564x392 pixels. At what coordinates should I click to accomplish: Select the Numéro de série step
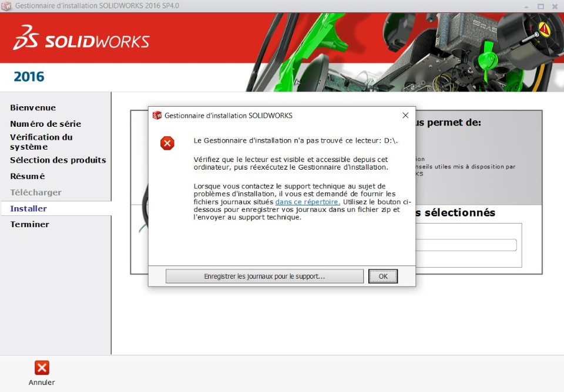(x=46, y=124)
